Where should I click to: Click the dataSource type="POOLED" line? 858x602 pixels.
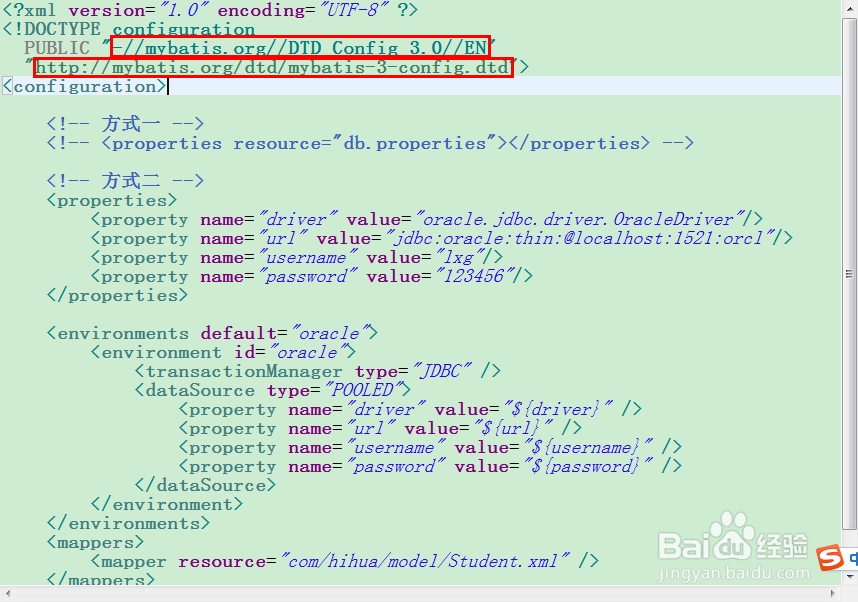pos(273,390)
